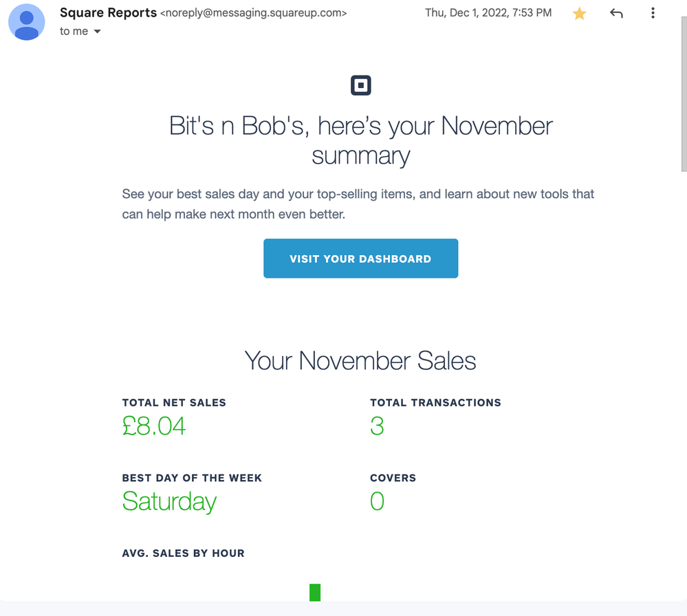Click the Square logo icon
The image size is (687, 616).
(x=360, y=85)
